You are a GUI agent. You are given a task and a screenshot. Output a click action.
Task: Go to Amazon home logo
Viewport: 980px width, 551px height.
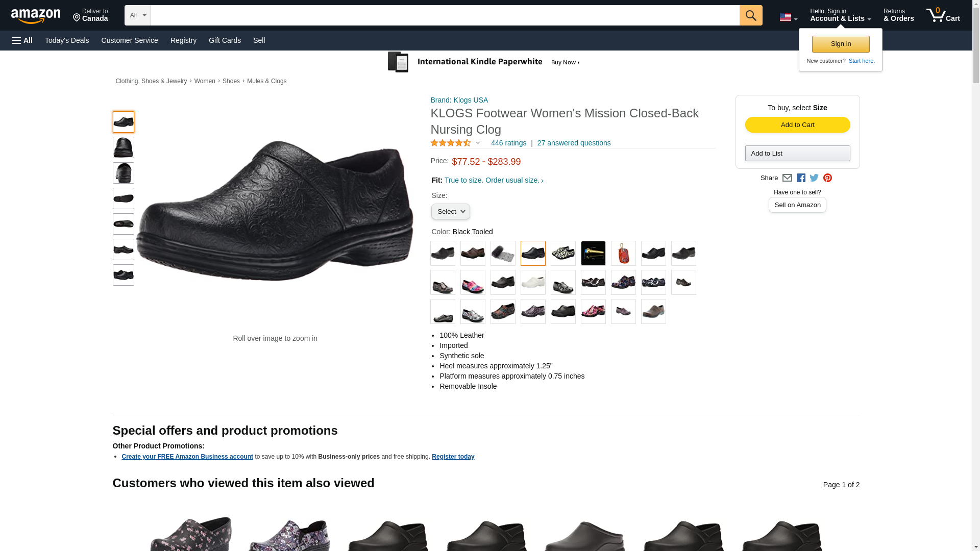[36, 16]
